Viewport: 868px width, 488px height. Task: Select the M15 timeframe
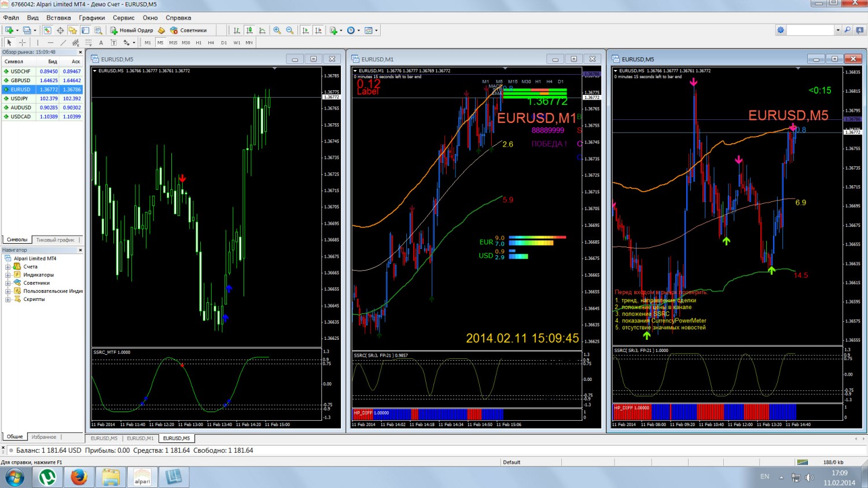click(x=173, y=42)
